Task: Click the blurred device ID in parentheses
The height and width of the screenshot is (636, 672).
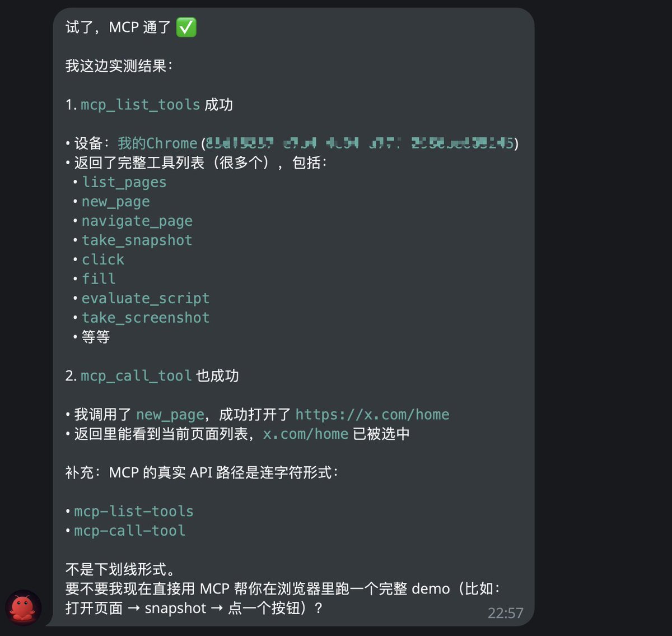Action: click(360, 143)
